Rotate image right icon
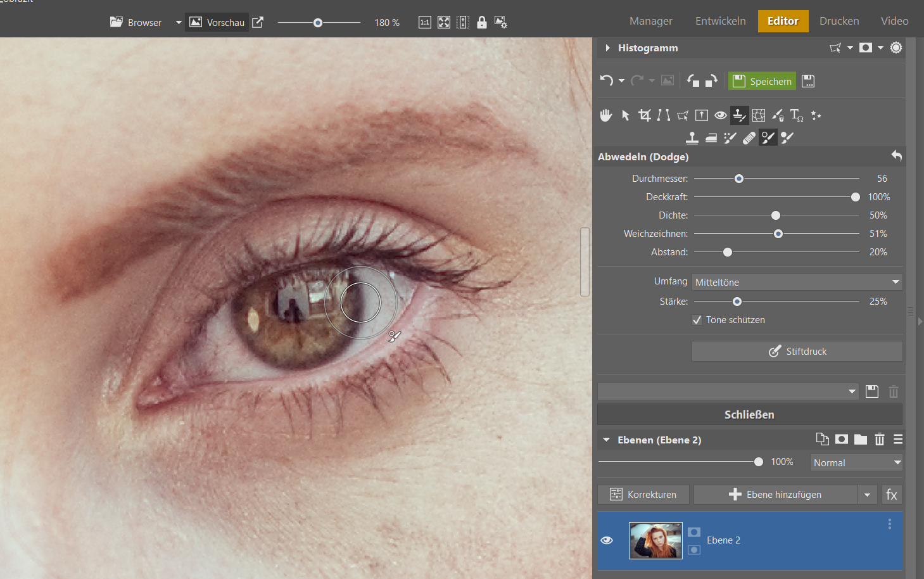This screenshot has height=579, width=924. click(711, 80)
